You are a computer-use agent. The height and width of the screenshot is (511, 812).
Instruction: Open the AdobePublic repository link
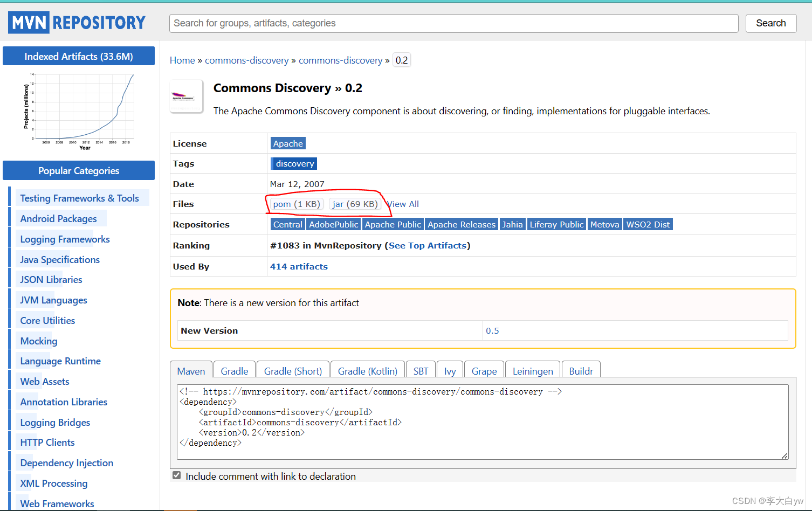[333, 224]
